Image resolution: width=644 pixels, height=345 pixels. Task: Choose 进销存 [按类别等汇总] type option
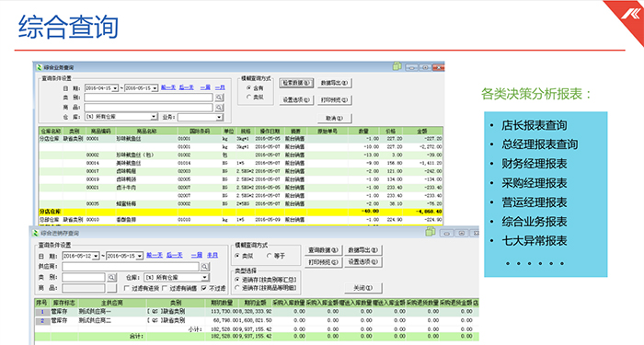pos(237,280)
